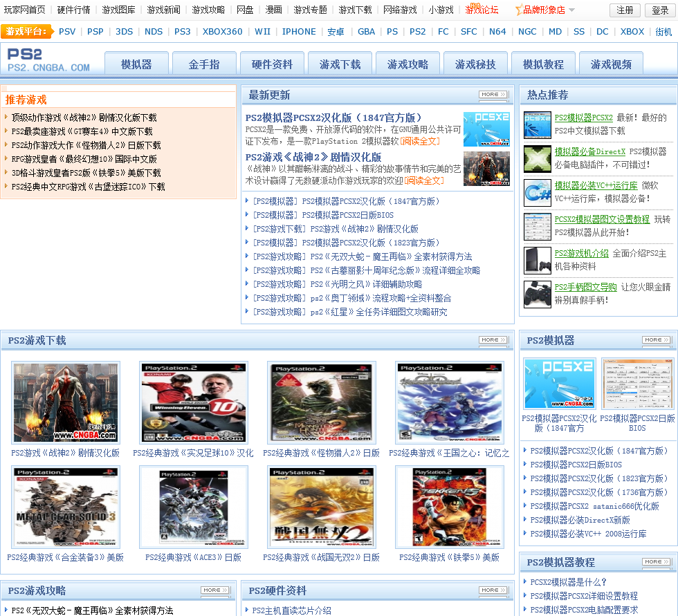Viewport: 678px width, 616px height.
Task: Open the 怪物猎人2 game cover
Action: [321, 402]
